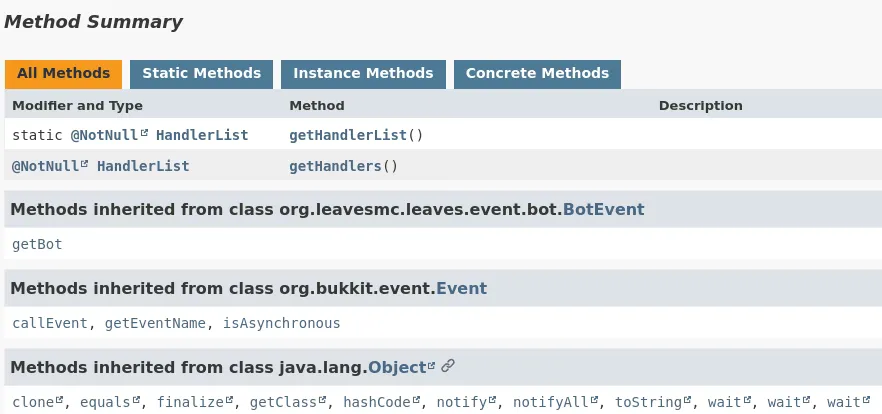Switch to the All Methods tab
This screenshot has width=882, height=414.
coord(63,74)
